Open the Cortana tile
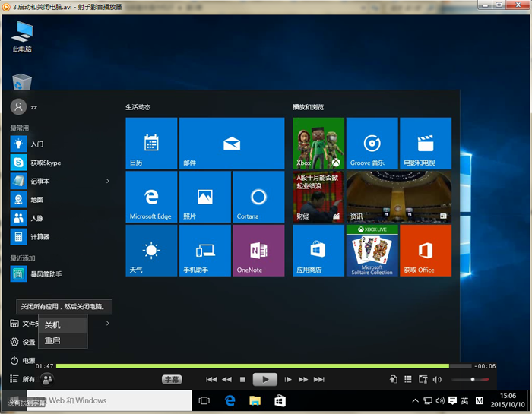 click(258, 197)
